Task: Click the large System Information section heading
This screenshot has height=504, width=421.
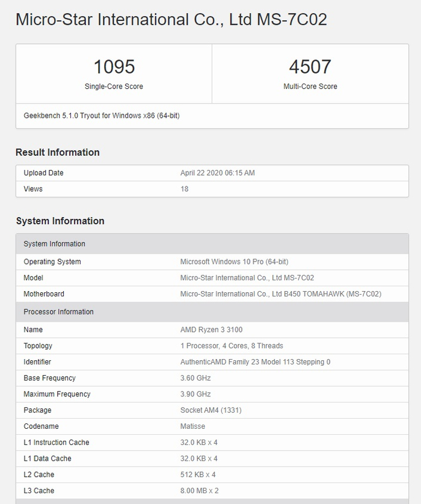Action: click(x=60, y=221)
